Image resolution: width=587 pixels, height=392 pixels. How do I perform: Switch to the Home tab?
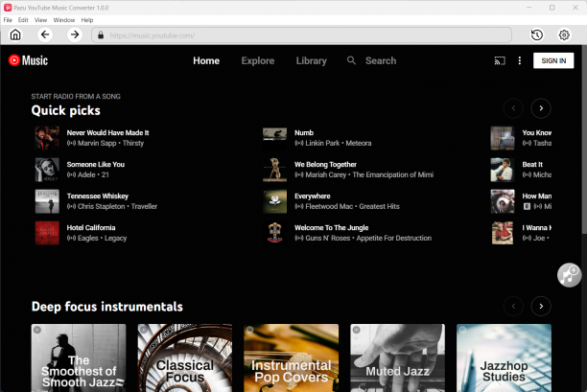206,60
